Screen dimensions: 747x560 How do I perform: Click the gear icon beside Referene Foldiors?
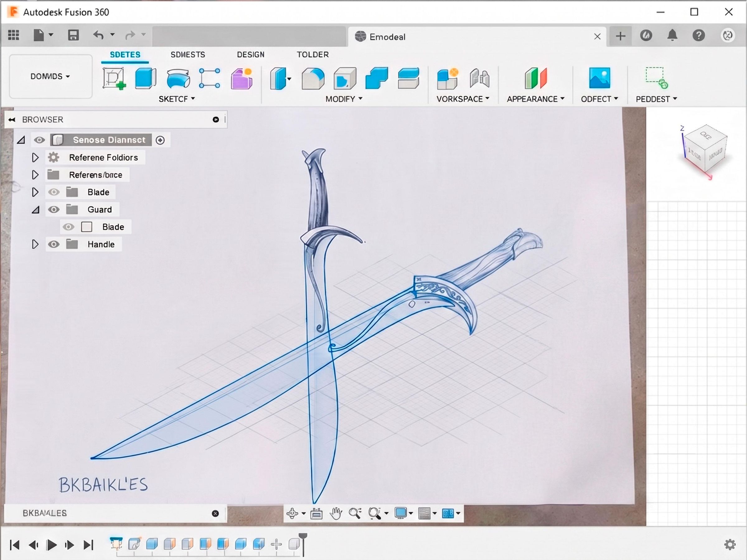tap(53, 157)
